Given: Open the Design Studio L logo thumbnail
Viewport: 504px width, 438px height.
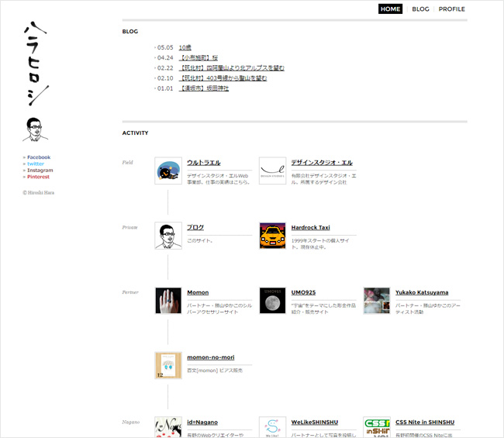Looking at the screenshot, I should 273,171.
